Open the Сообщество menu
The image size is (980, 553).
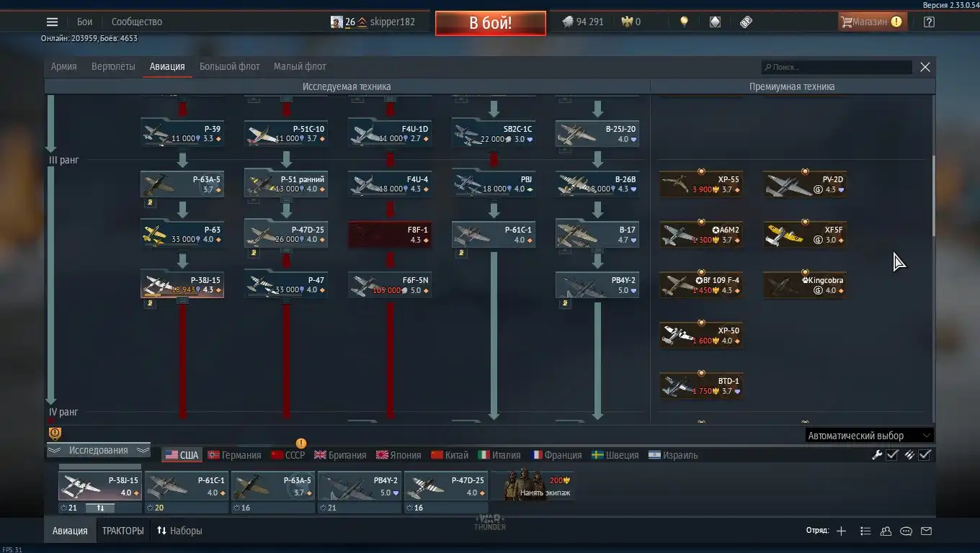tap(137, 22)
